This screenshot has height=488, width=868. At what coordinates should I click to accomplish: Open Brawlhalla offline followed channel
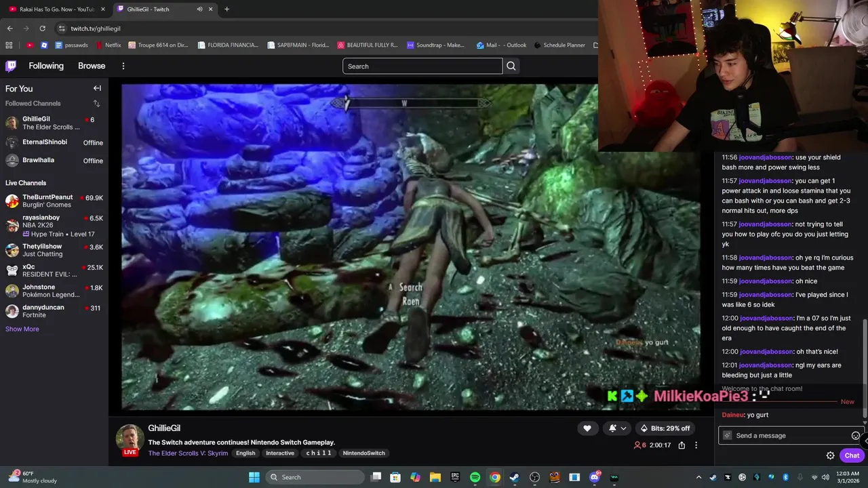(54, 161)
